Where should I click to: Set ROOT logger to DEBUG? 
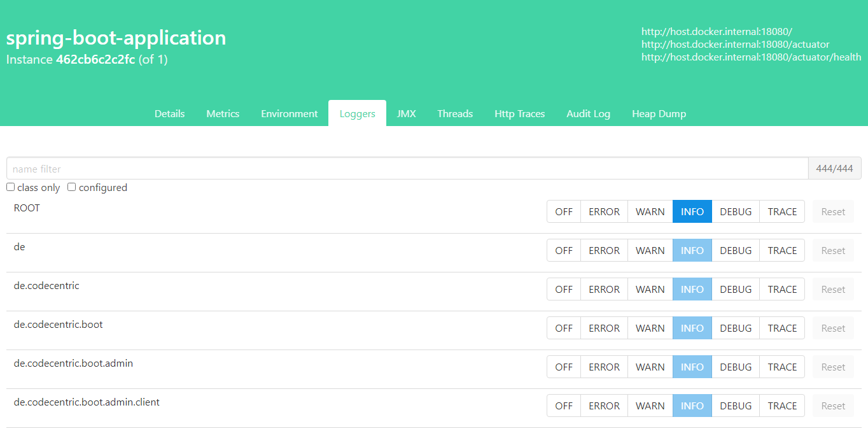pyautogui.click(x=736, y=211)
